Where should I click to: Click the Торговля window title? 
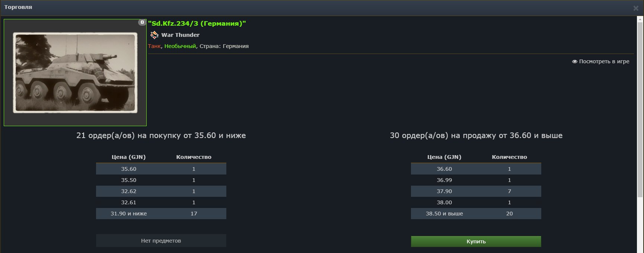pos(18,7)
